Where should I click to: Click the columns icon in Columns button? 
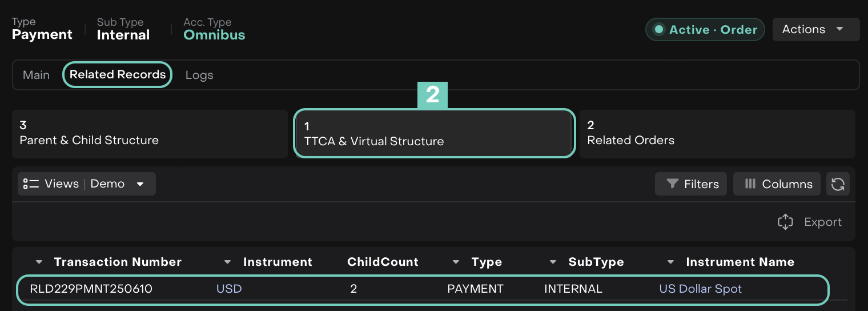[750, 184]
